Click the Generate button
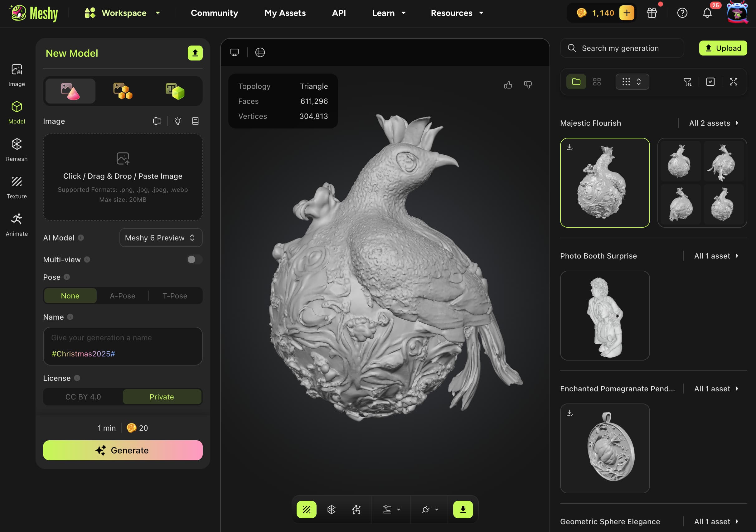Image resolution: width=756 pixels, height=532 pixels. point(123,450)
